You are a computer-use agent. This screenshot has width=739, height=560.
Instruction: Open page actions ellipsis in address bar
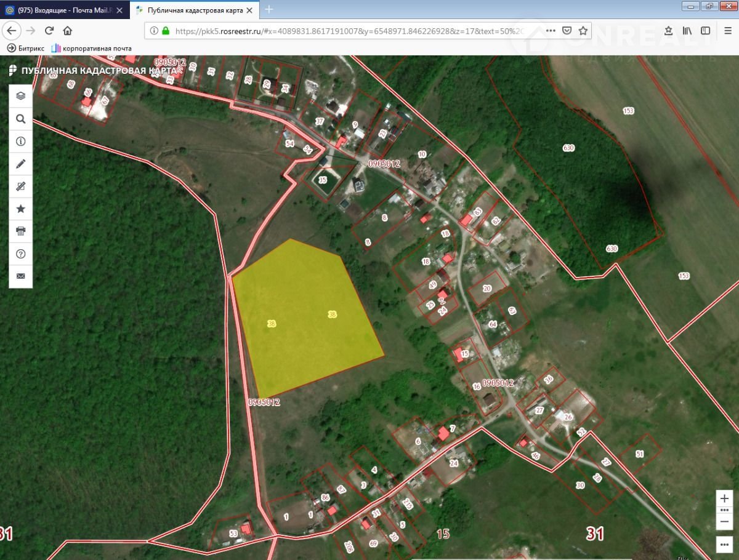tap(551, 31)
